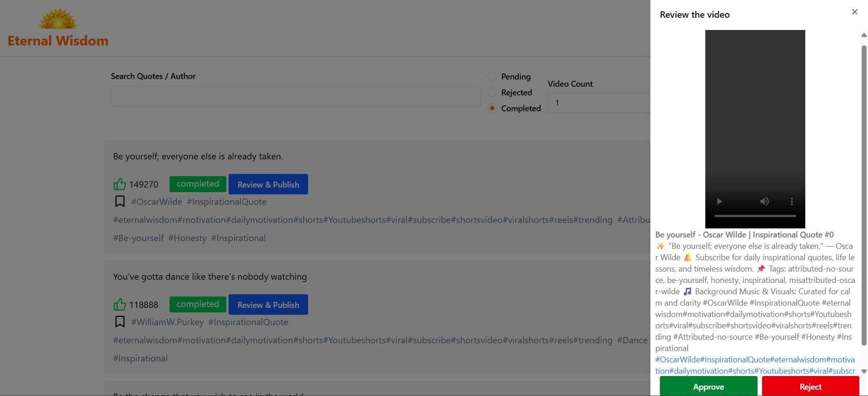The image size is (868, 396).
Task: Open Review & Publish for dance quote
Action: pos(268,305)
